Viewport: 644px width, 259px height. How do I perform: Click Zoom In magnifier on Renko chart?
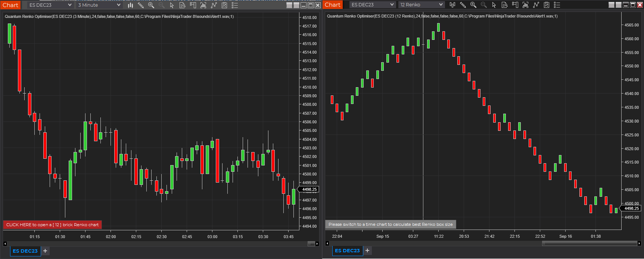pos(473,5)
